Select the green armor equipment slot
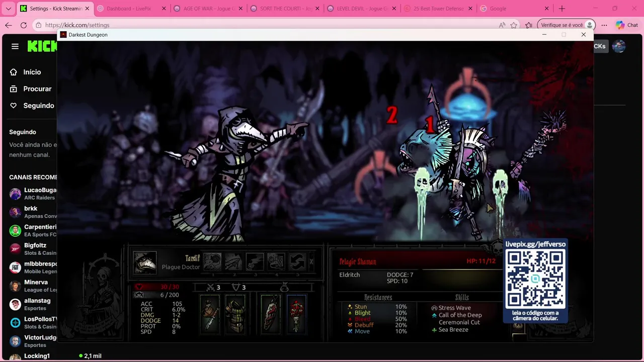The height and width of the screenshot is (362, 644). pos(234,314)
